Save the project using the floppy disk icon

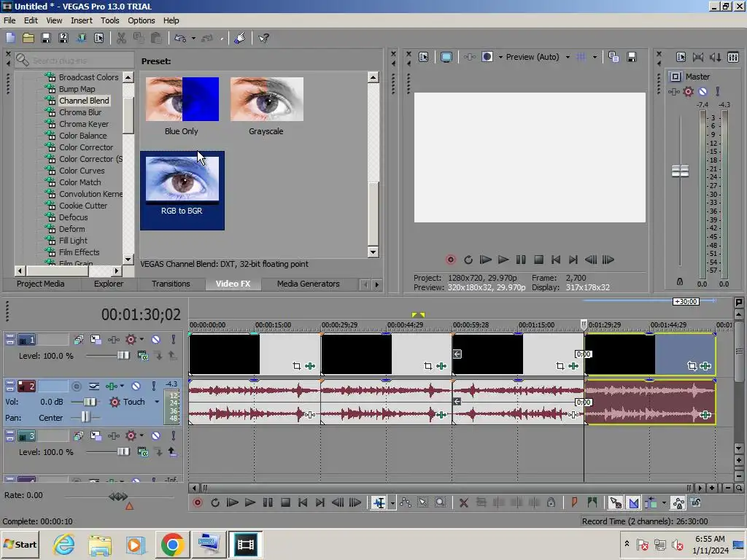(x=46, y=38)
